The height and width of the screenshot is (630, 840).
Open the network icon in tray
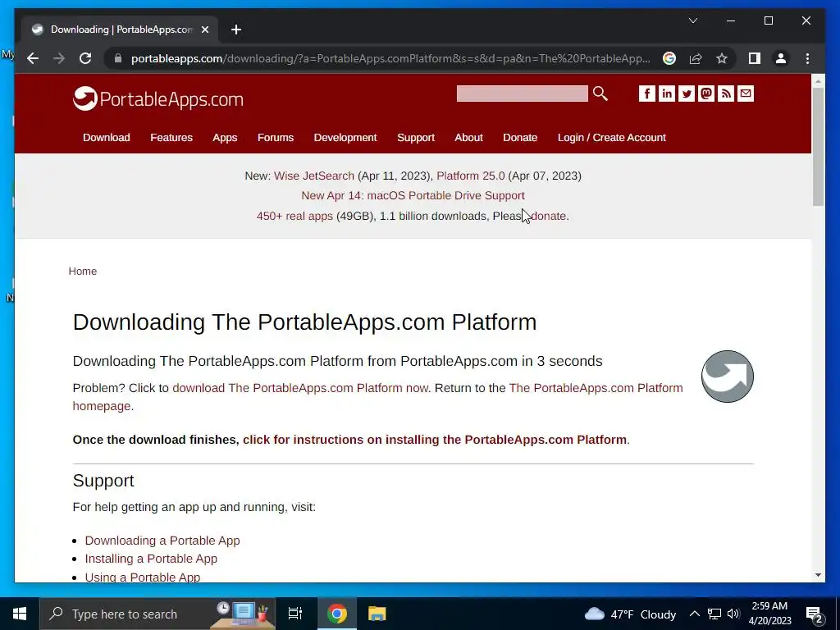point(714,614)
